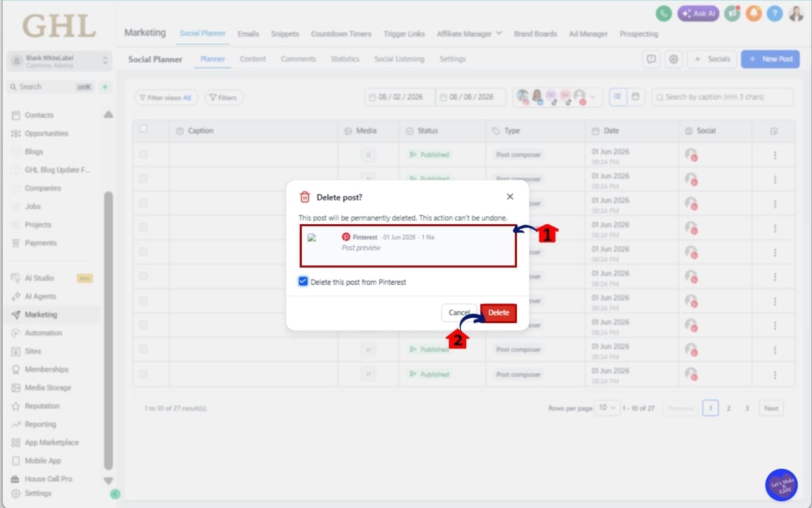Click the quick add plus icon beside search

(105, 87)
